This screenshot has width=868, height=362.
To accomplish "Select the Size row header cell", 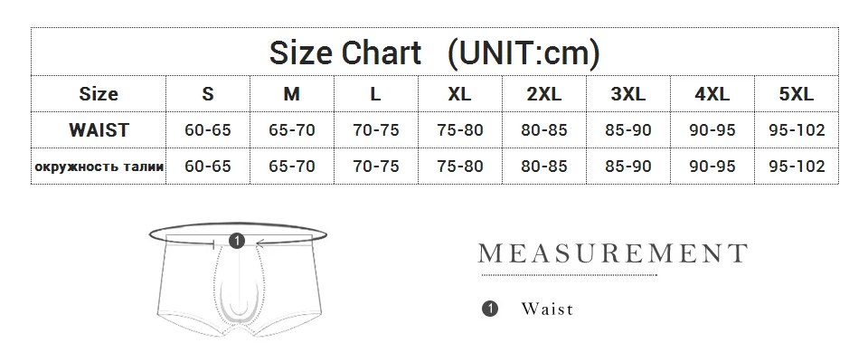I will pos(99,93).
